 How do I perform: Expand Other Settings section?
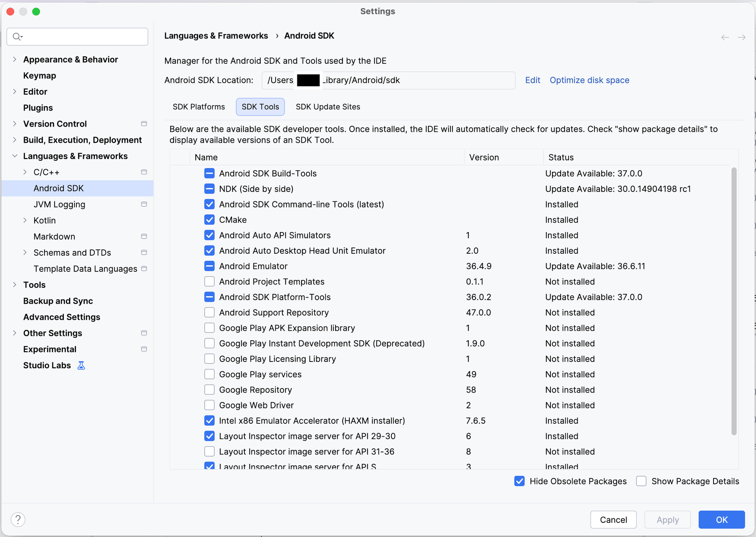coord(15,333)
